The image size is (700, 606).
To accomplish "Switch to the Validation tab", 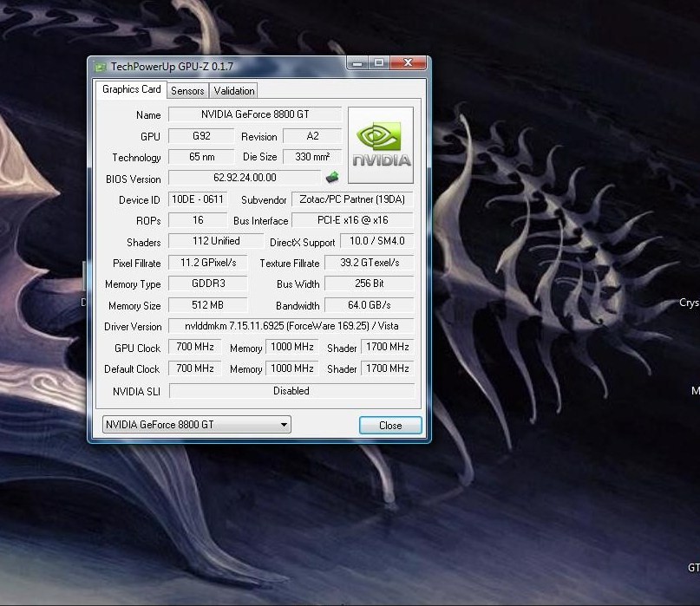I will click(x=234, y=90).
